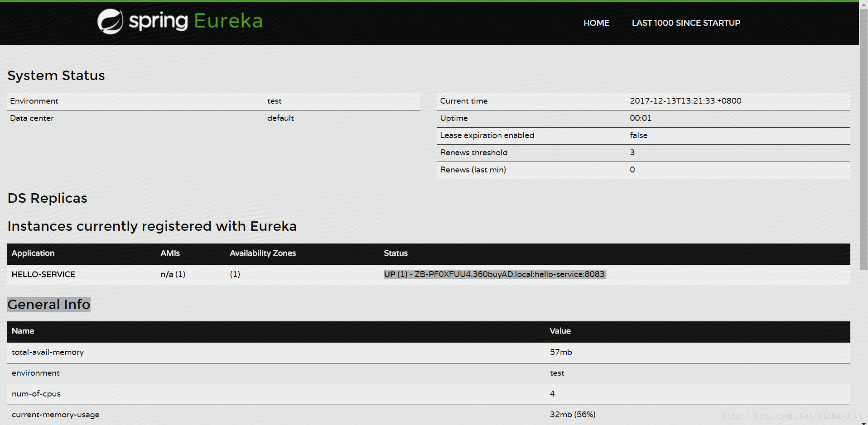Click the Value column header in General Info
This screenshot has height=425, width=868.
560,331
